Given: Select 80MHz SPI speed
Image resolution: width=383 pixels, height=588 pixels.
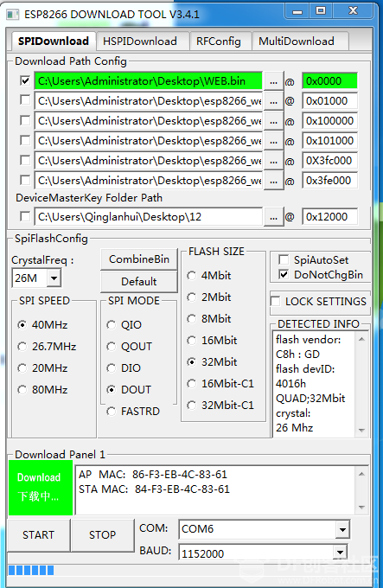Looking at the screenshot, I should point(42,390).
